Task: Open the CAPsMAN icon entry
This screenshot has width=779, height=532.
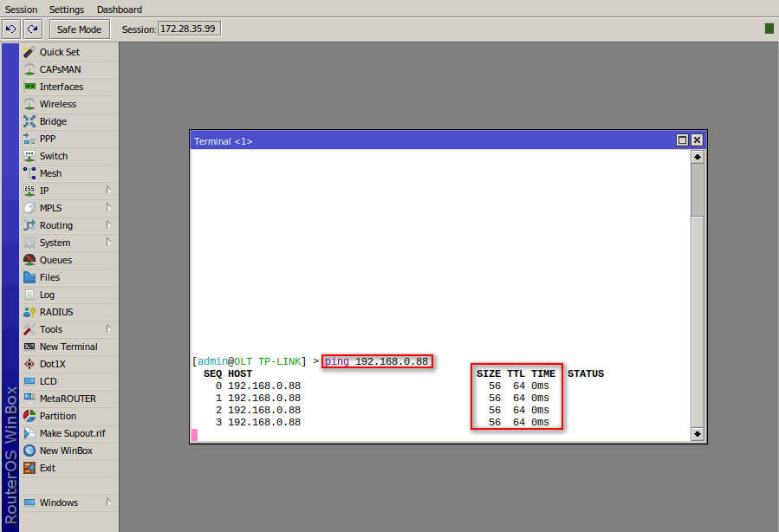Action: tap(29, 69)
